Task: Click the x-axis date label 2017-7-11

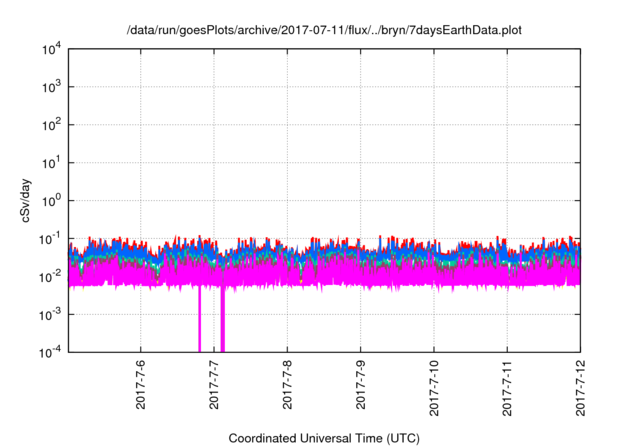Action: (507, 388)
